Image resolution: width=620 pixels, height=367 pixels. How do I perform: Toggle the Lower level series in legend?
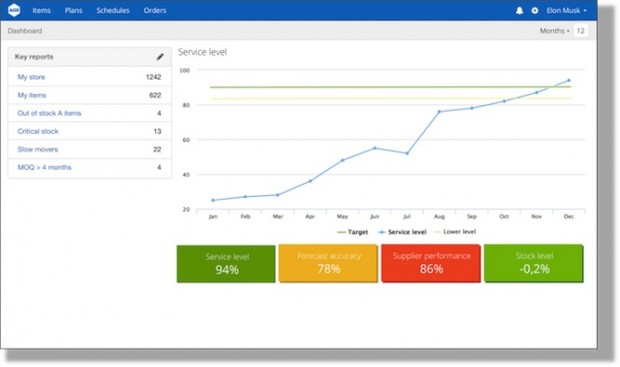455,232
